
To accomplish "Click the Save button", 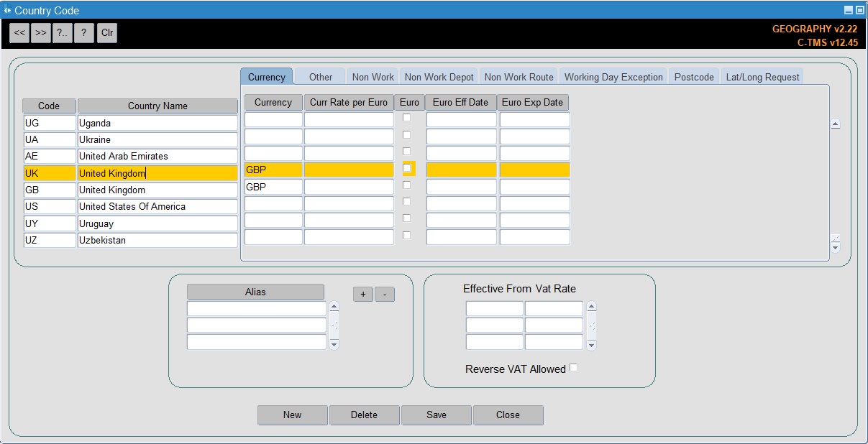I will pyautogui.click(x=437, y=415).
